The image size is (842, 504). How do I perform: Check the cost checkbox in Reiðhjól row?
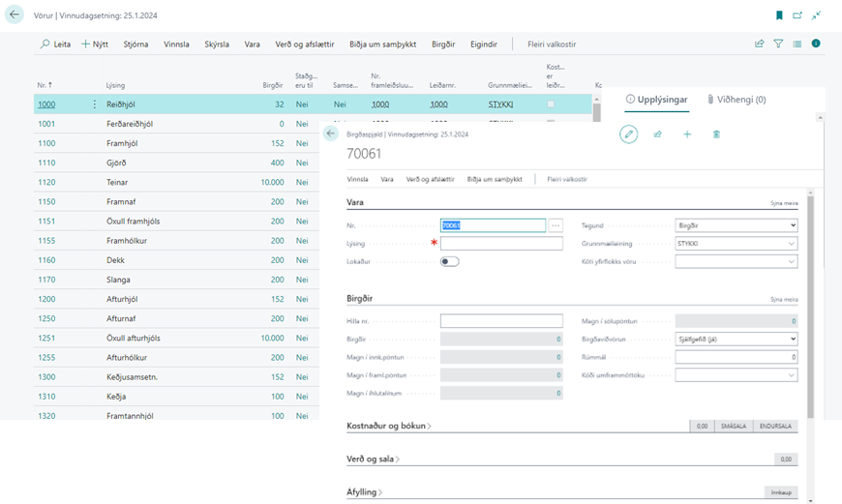[x=551, y=104]
